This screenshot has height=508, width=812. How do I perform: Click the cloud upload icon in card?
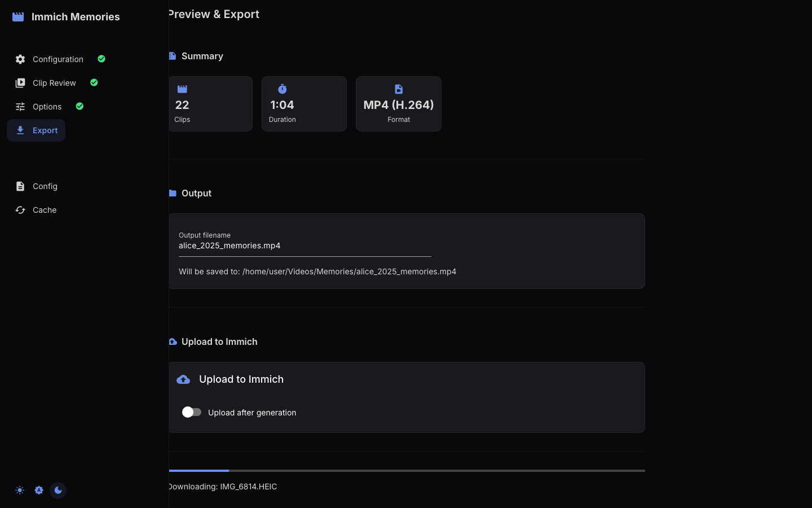pos(183,379)
